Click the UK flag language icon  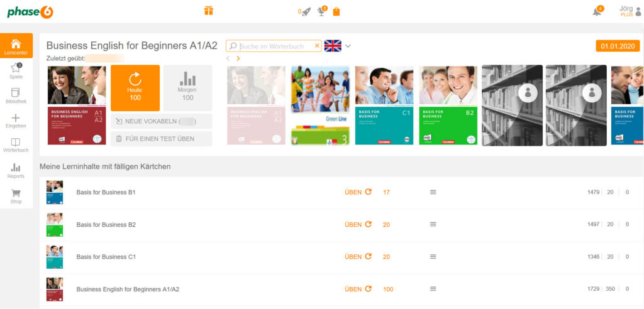tap(333, 46)
